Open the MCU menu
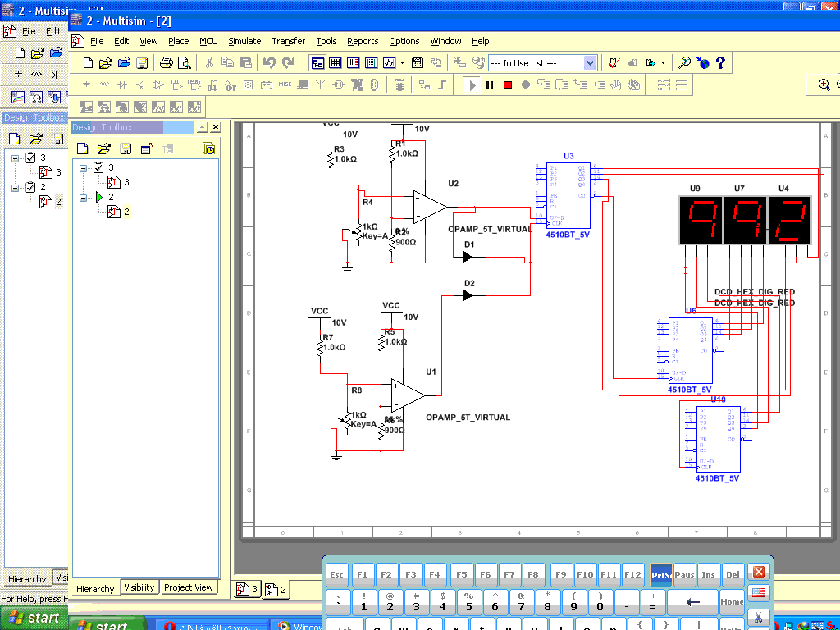This screenshot has width=840, height=630. click(x=208, y=41)
